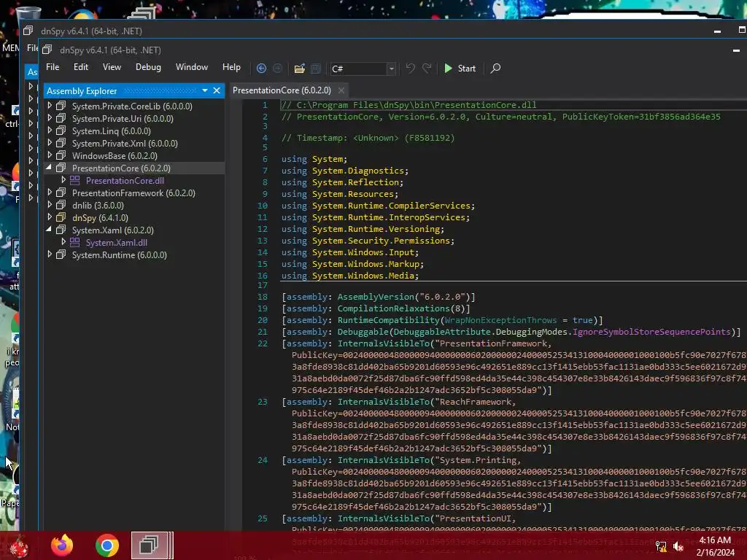Select dnlib (3.6.0.0) assembly
This screenshot has width=747, height=560.
[98, 205]
